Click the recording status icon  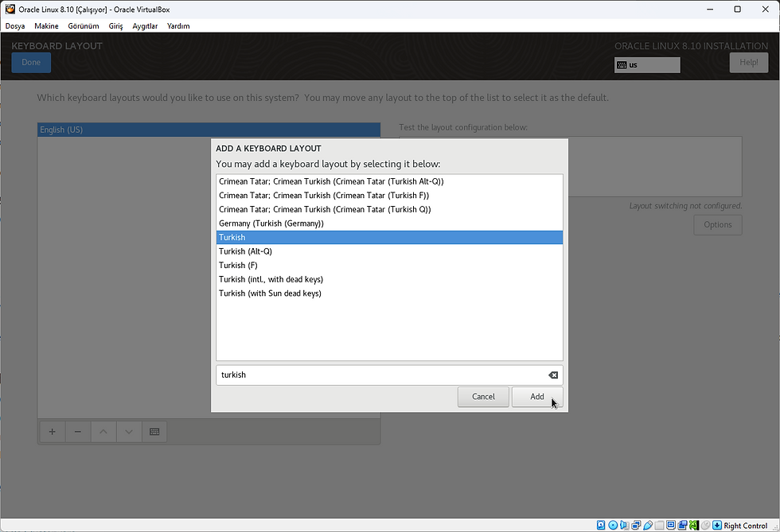click(x=682, y=525)
